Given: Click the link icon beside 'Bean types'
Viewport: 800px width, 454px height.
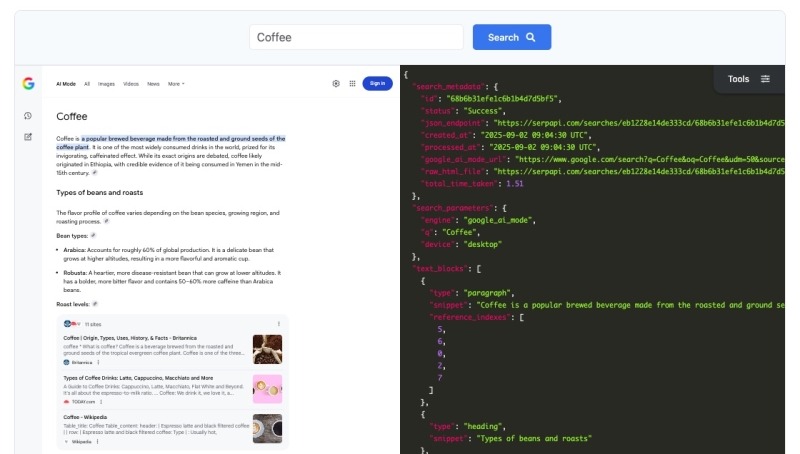Looking at the screenshot, I should tap(93, 235).
